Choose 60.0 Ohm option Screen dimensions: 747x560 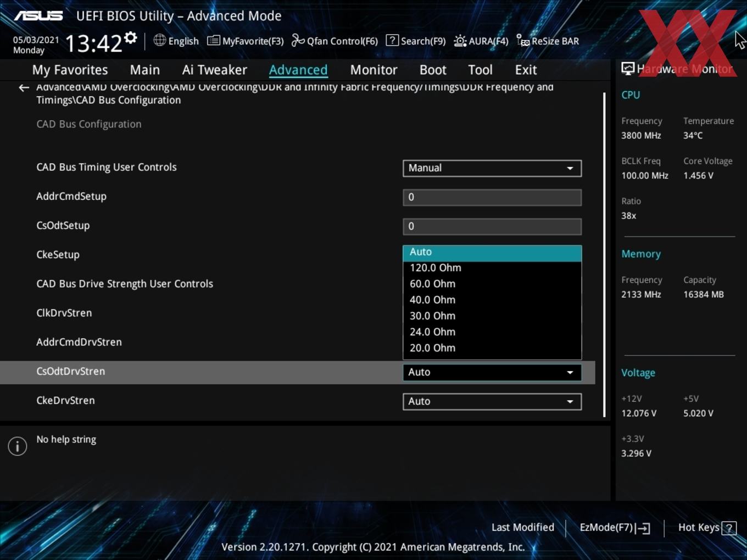coord(492,284)
